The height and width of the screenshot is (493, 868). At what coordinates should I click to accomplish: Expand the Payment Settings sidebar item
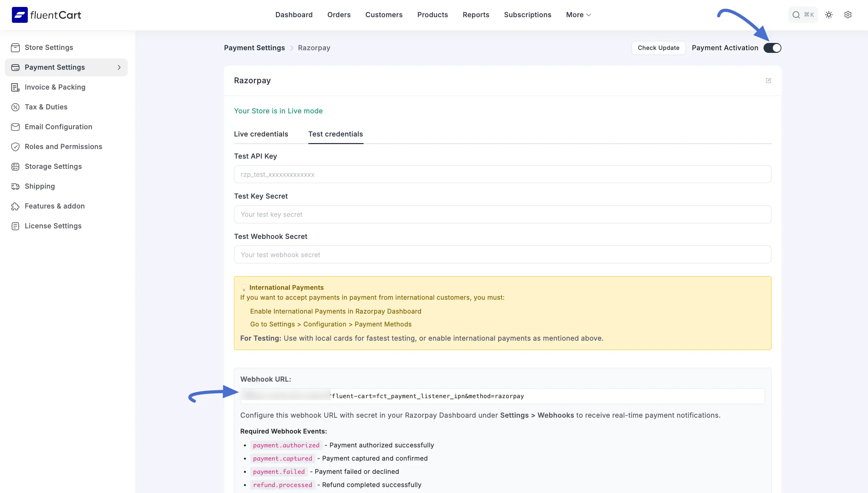(119, 67)
